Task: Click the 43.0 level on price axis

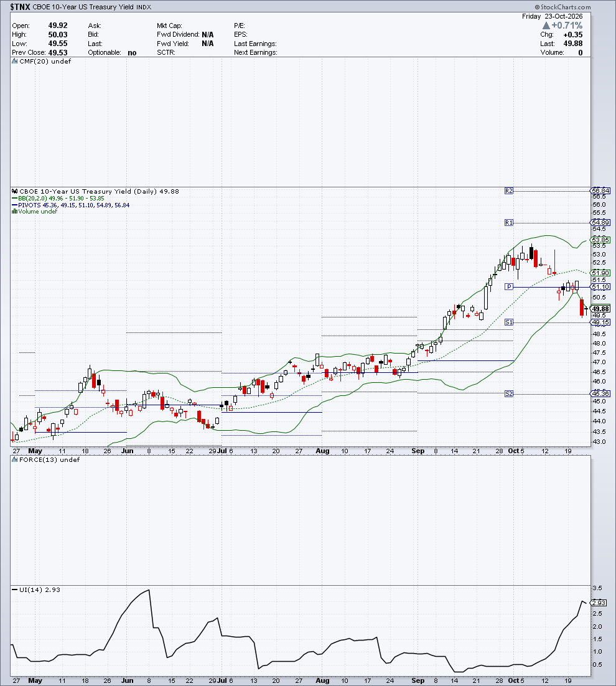Action: [x=599, y=442]
